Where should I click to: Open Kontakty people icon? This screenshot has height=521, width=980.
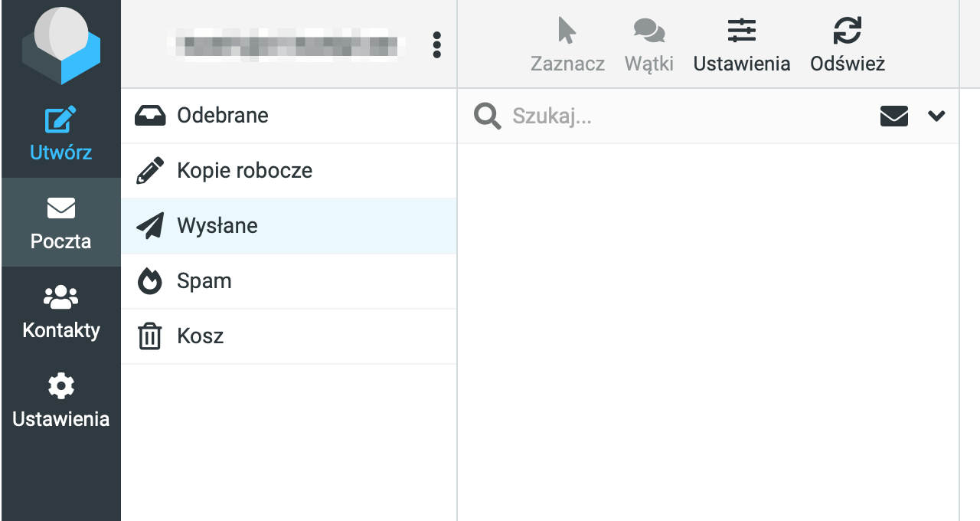tap(61, 297)
